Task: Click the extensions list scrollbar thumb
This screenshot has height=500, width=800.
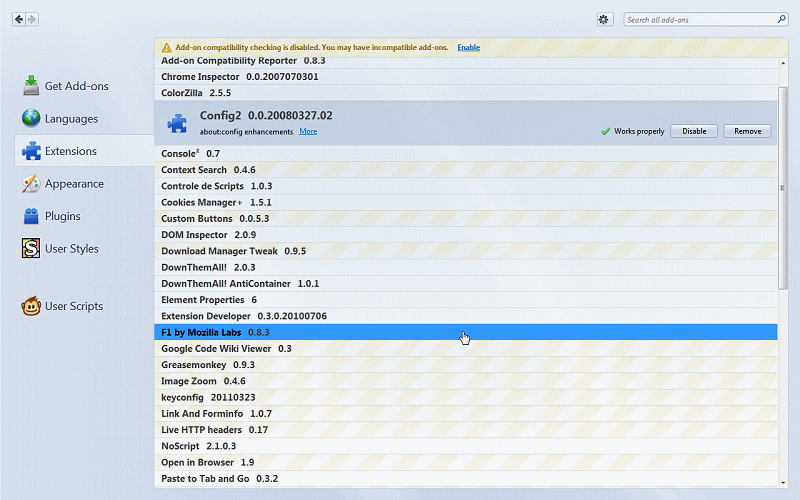Action: [x=783, y=188]
